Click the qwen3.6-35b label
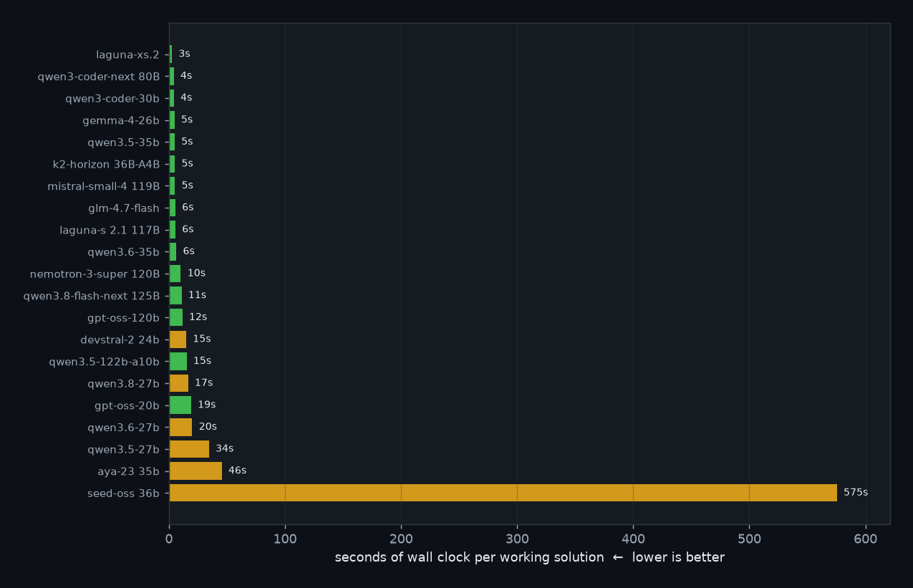Image resolution: width=913 pixels, height=588 pixels. click(124, 252)
